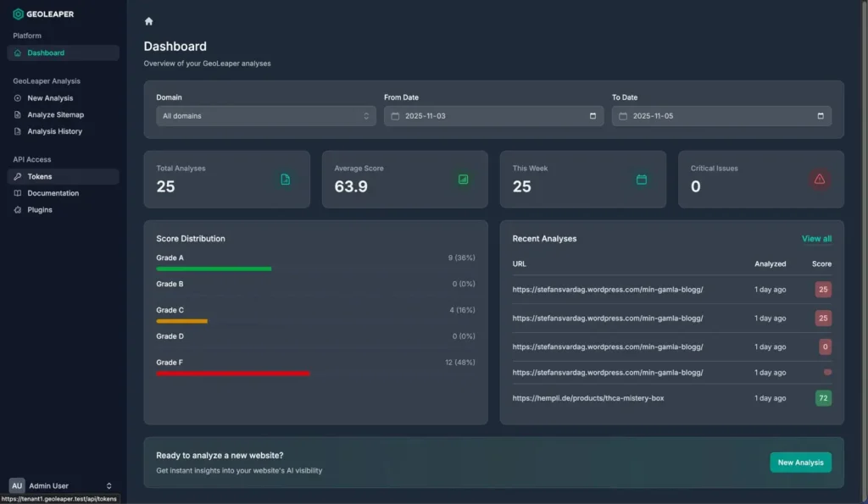Click the Total Analyses document icon
Viewport: 868px width, 504px height.
[286, 180]
